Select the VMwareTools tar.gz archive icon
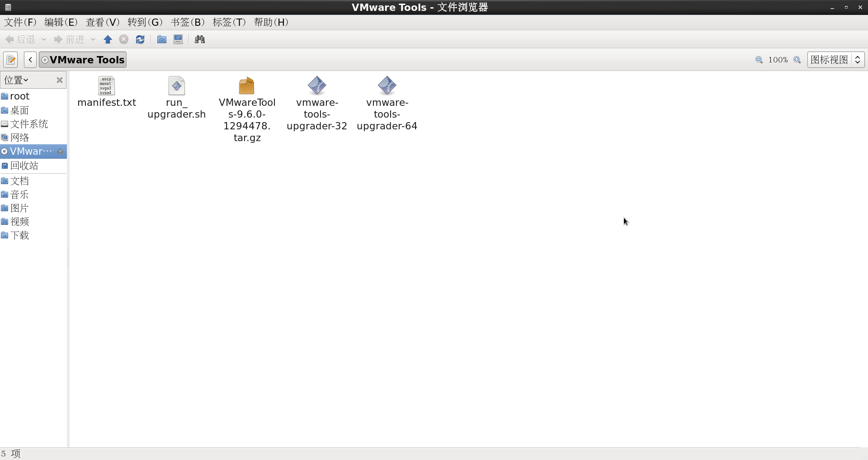This screenshot has width=868, height=460. 247,85
